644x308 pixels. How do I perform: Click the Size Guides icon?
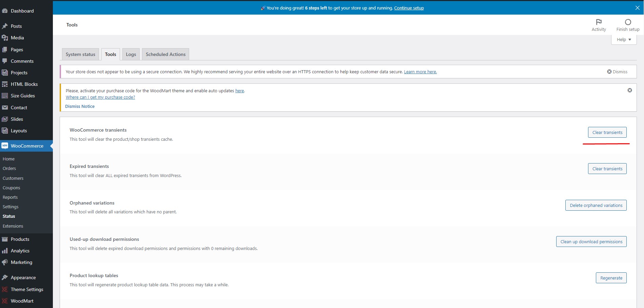pos(5,96)
